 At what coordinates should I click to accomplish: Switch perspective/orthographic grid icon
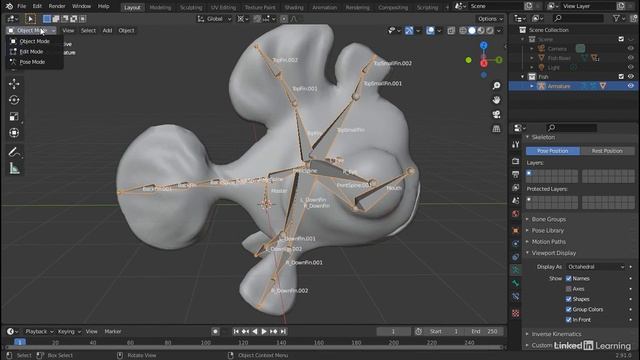pyautogui.click(x=496, y=129)
